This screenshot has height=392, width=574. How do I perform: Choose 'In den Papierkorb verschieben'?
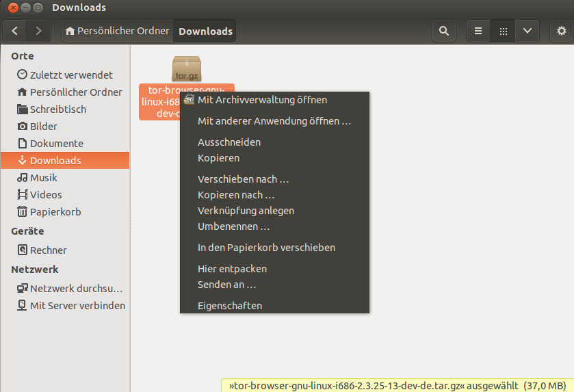click(266, 248)
